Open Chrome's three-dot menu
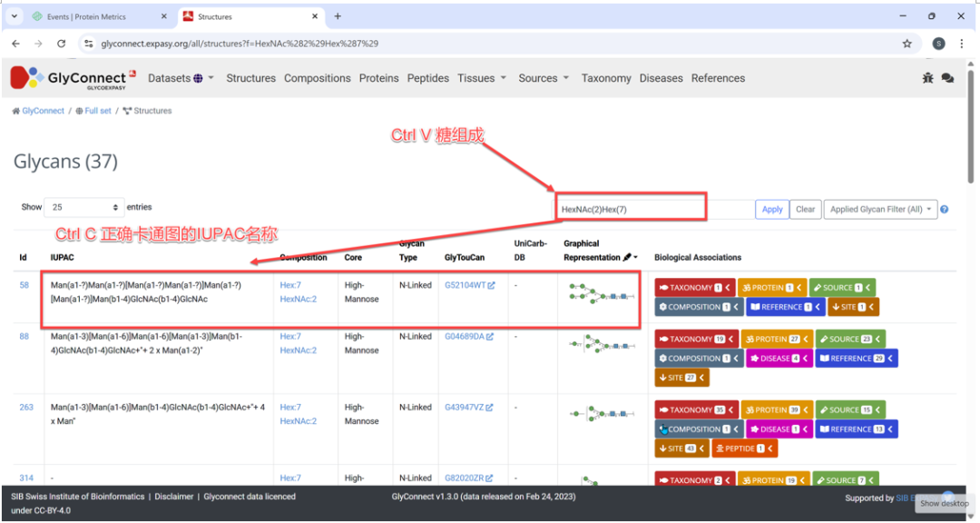Image resolution: width=980 pixels, height=523 pixels. (961, 44)
